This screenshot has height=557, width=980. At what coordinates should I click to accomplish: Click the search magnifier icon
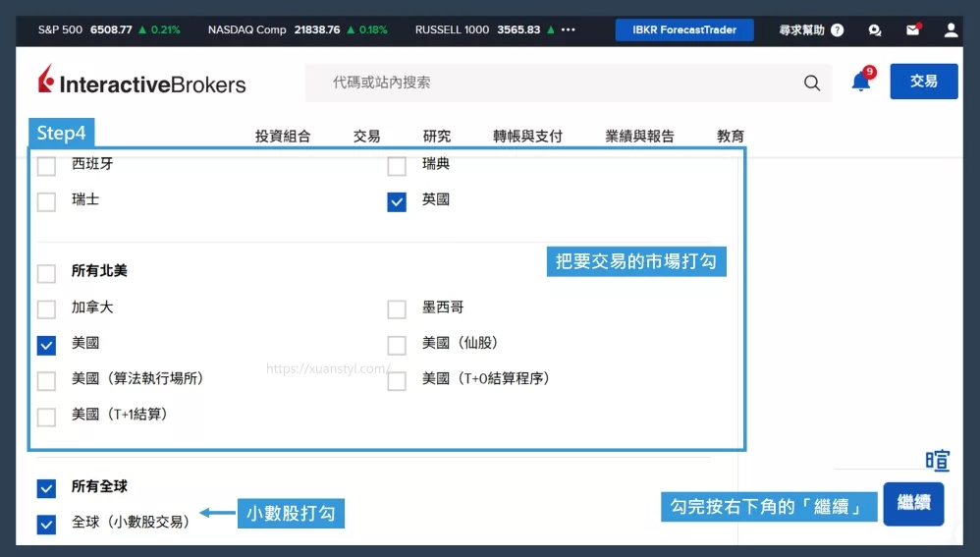point(812,83)
